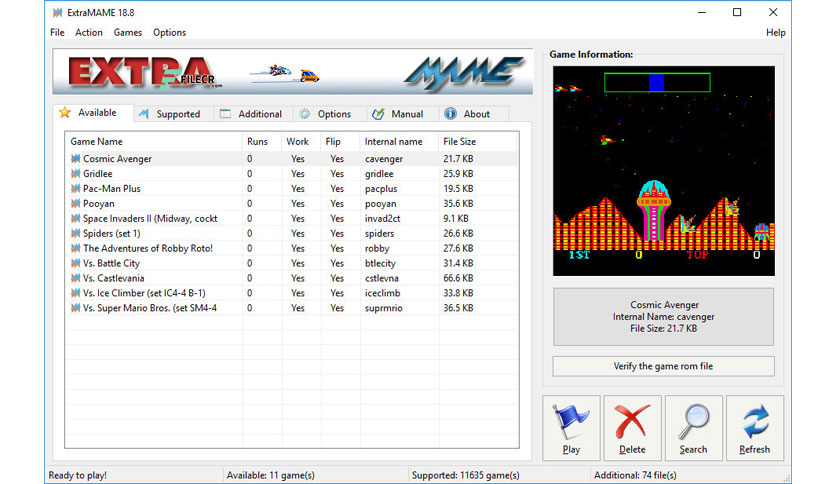
Task: Open the Help menu
Action: pos(776,33)
